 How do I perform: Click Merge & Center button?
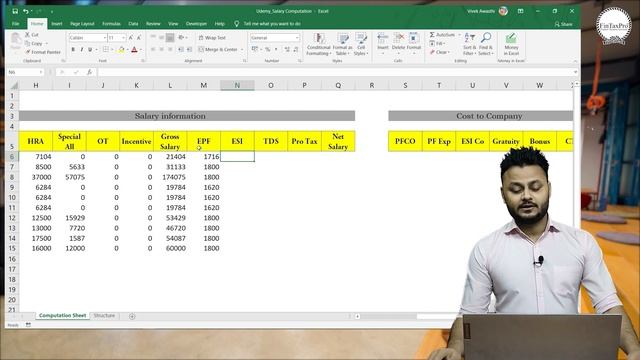(x=218, y=49)
